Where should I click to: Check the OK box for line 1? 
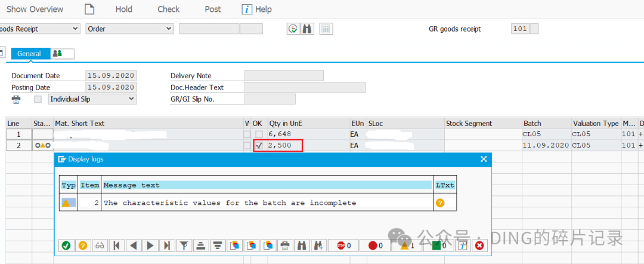pos(259,134)
